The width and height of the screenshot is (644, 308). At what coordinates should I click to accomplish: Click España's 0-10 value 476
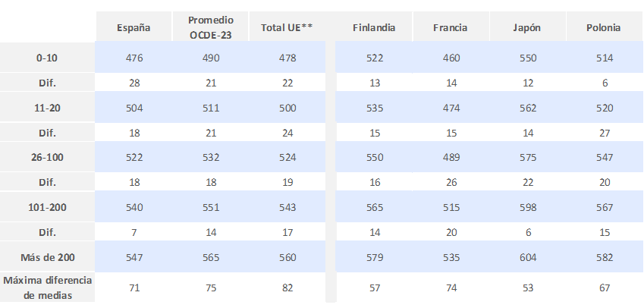[x=134, y=58]
